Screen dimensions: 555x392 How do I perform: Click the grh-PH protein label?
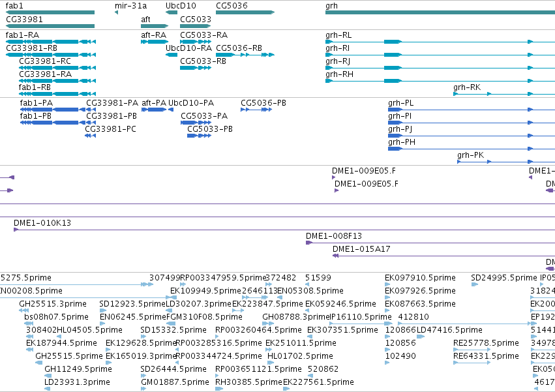click(402, 142)
